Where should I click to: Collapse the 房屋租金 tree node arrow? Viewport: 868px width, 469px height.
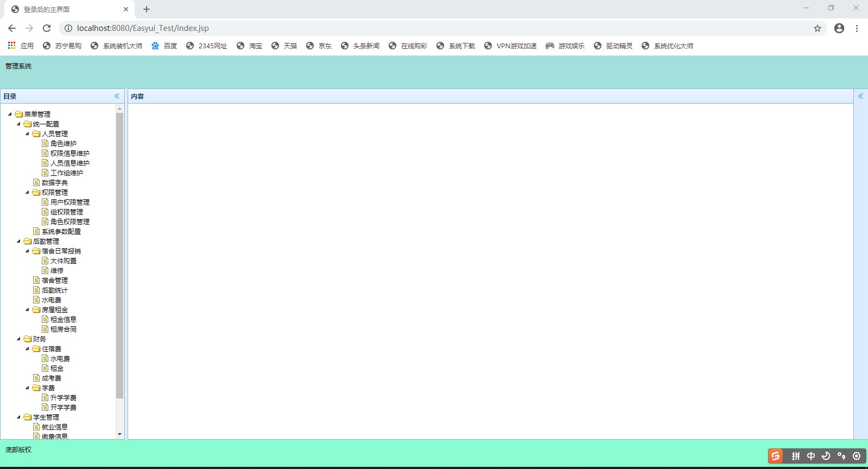(x=27, y=309)
